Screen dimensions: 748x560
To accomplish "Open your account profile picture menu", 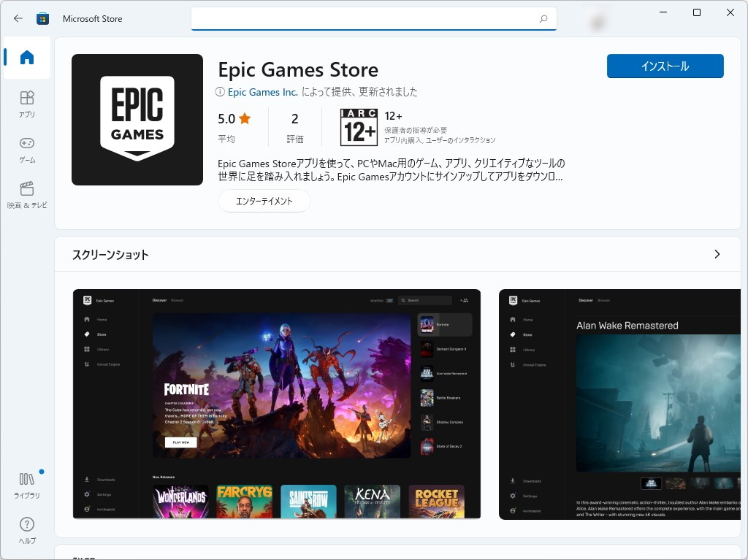I will coord(598,18).
